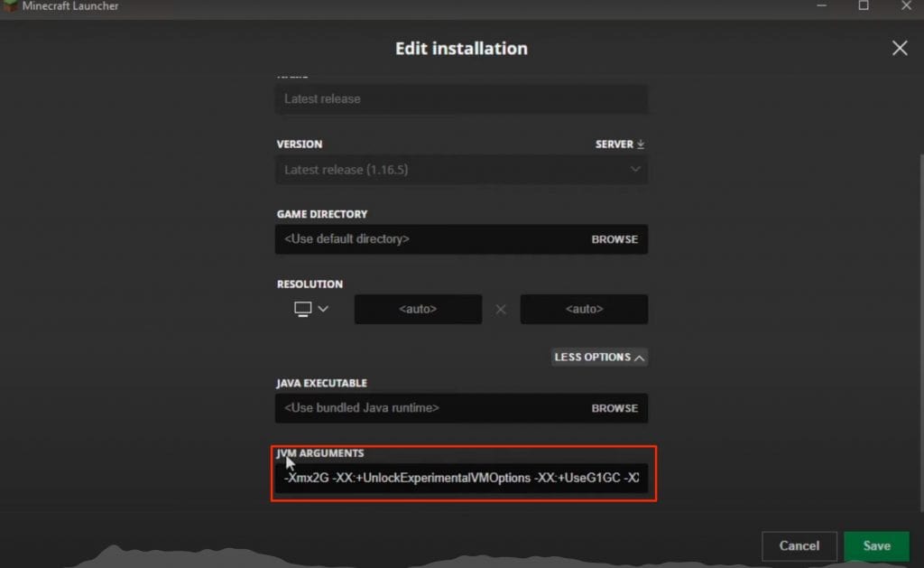The width and height of the screenshot is (924, 568).
Task: Click the Game Directory label
Action: 322,214
